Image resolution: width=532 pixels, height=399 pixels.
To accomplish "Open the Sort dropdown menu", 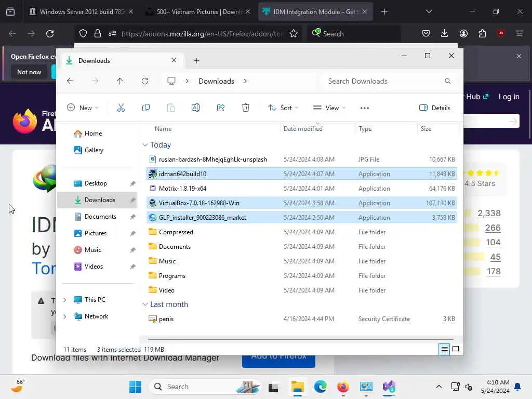I will pos(283,108).
